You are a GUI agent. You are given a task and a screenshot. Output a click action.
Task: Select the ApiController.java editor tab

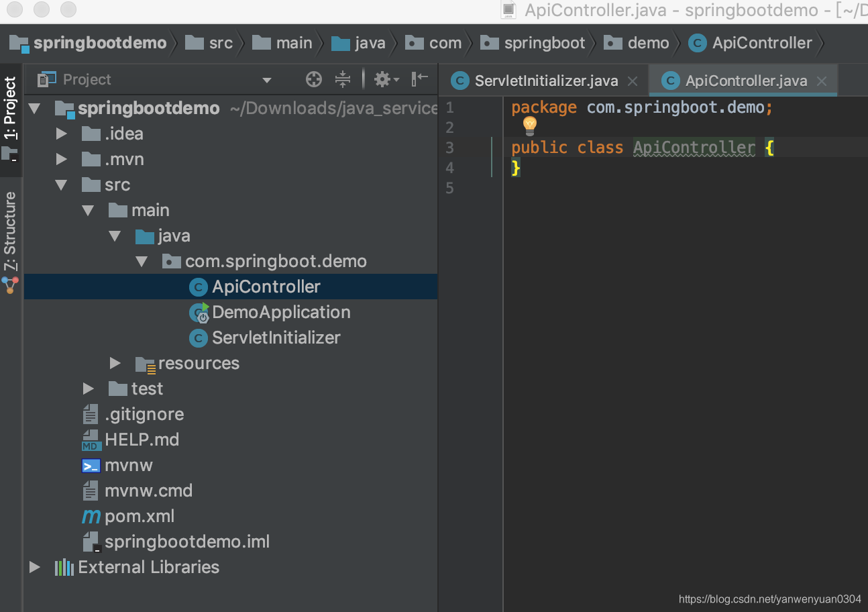743,81
